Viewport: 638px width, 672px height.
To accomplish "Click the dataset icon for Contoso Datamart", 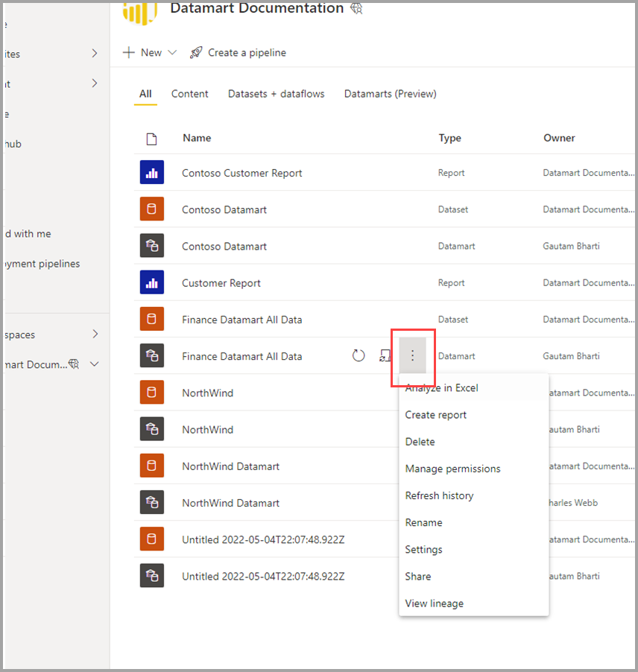I will click(152, 209).
